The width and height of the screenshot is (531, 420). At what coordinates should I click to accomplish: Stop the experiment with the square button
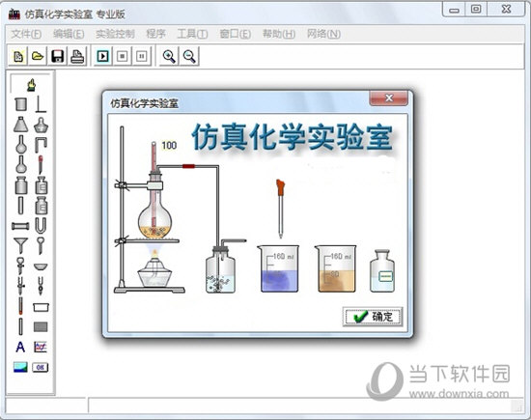123,56
